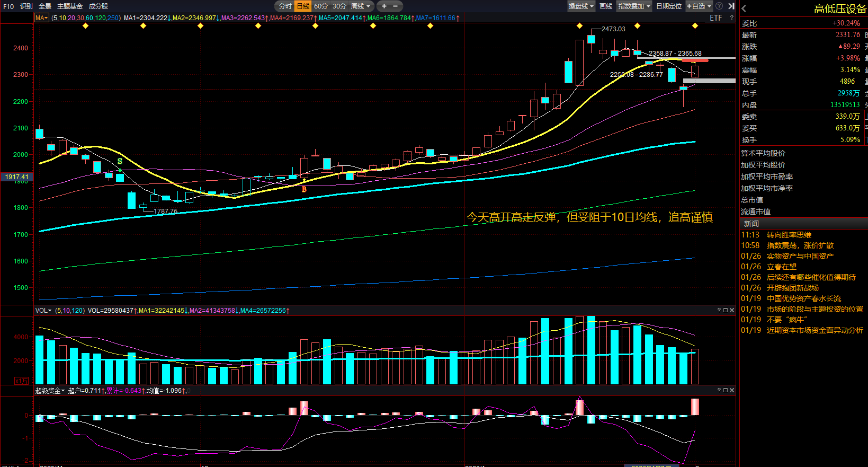Close the VOL indicator panel
Screen dimensions: 868x467
coord(732,310)
